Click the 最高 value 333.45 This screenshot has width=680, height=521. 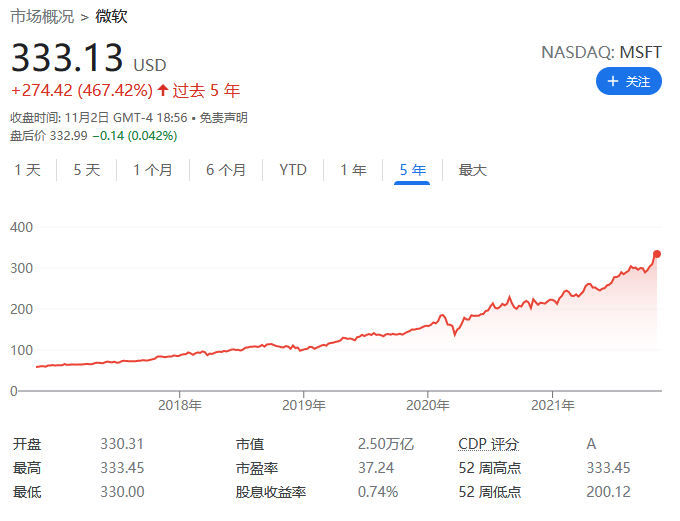122,468
